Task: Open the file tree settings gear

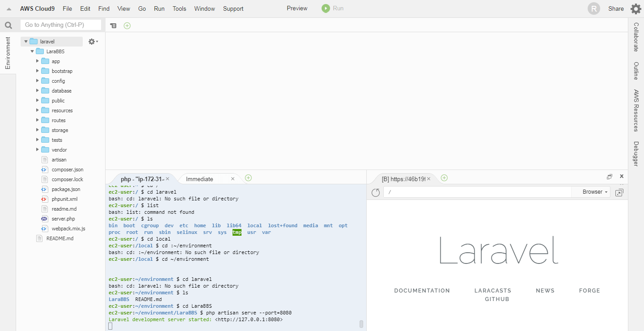Action: [93, 42]
